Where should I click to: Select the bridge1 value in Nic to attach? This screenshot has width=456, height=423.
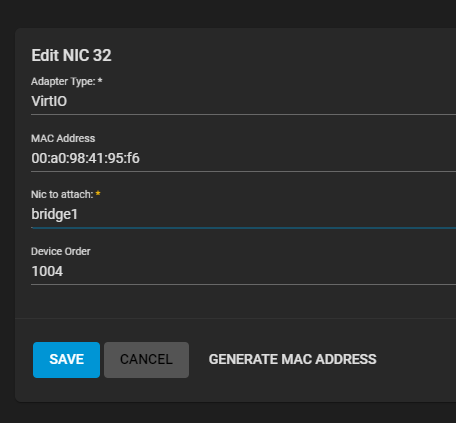tap(54, 214)
